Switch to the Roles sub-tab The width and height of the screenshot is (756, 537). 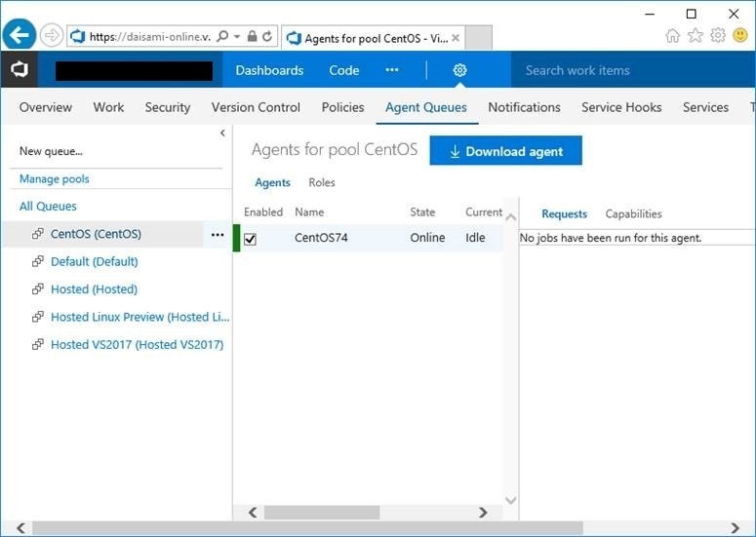[322, 182]
